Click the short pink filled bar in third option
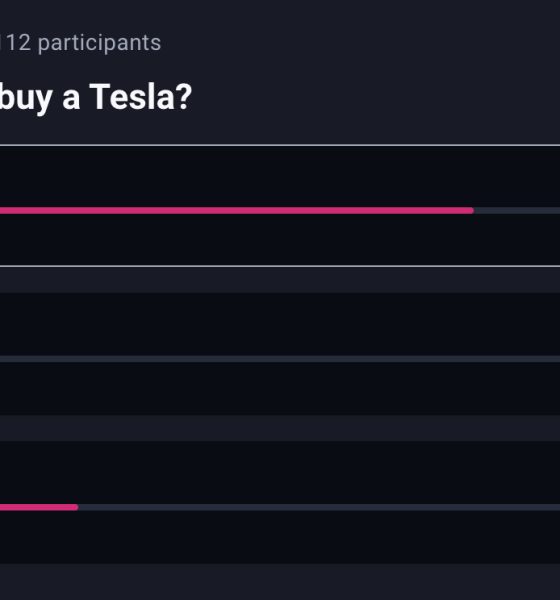 (x=39, y=507)
